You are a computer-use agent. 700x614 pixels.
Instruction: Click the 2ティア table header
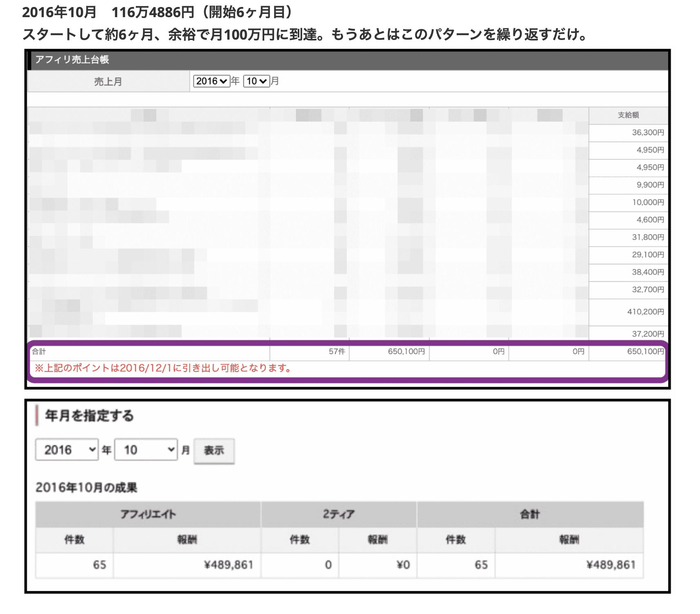click(339, 514)
